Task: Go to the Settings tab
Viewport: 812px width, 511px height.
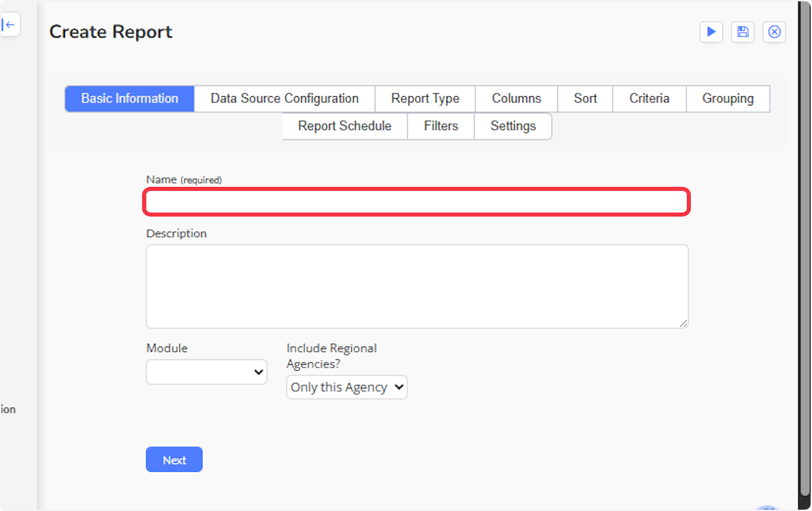Action: [513, 127]
